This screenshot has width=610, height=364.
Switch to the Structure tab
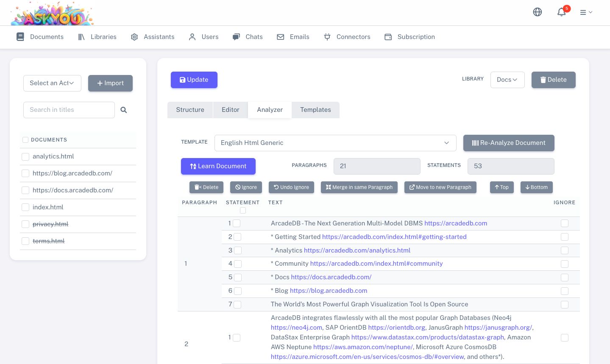click(190, 110)
